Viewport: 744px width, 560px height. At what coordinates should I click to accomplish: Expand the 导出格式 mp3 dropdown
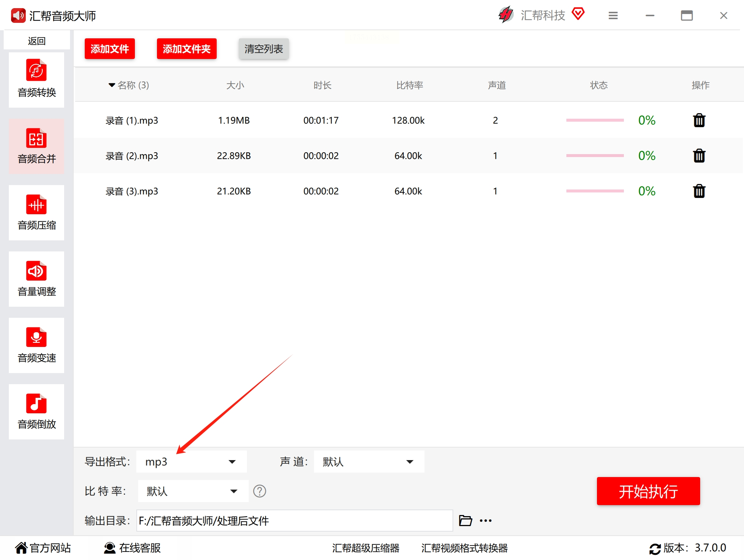[x=191, y=461]
